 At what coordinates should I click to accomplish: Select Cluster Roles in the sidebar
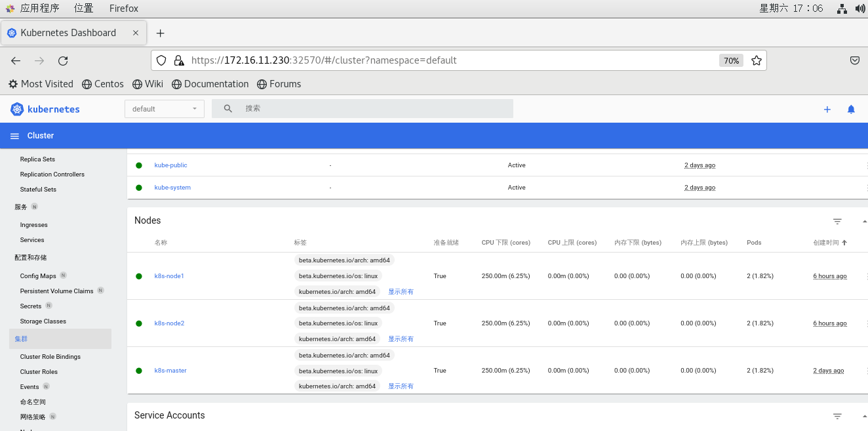click(39, 372)
